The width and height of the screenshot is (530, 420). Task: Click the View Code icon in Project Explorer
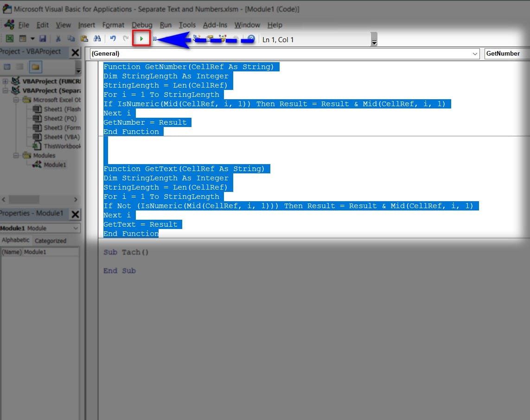(7, 67)
